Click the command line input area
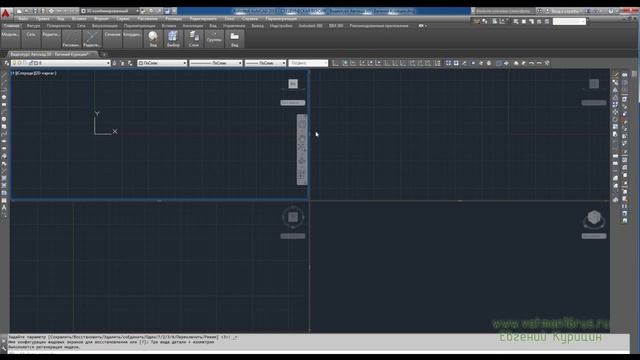Image resolution: width=640 pixels, height=360 pixels. click(x=318, y=352)
